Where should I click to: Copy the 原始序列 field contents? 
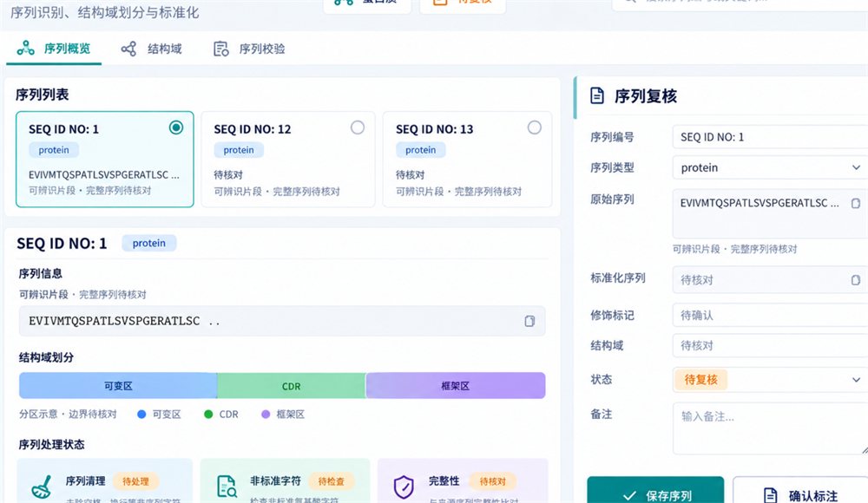tap(856, 203)
